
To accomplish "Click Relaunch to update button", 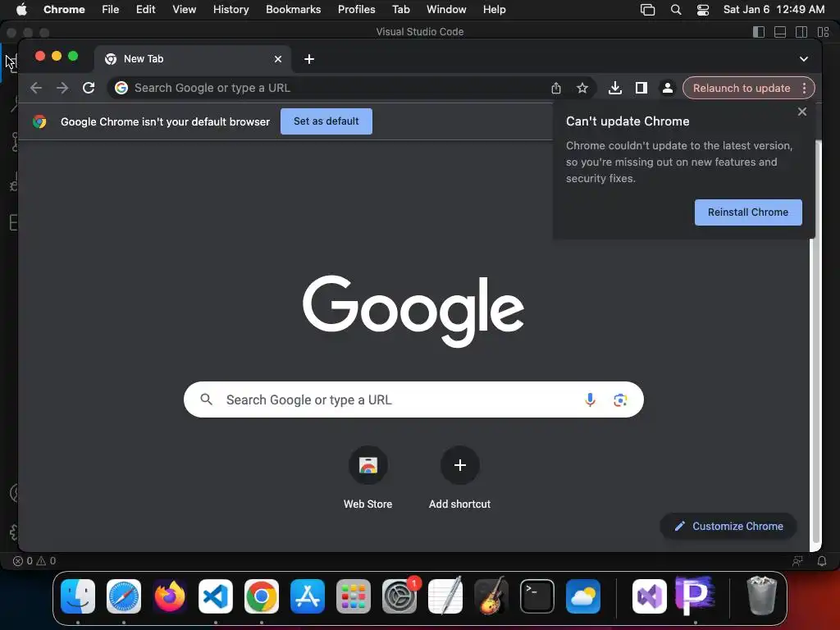I will [x=742, y=88].
